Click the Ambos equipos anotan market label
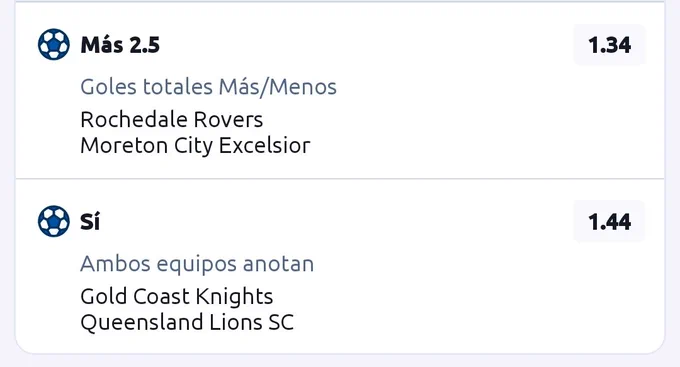 pos(197,264)
